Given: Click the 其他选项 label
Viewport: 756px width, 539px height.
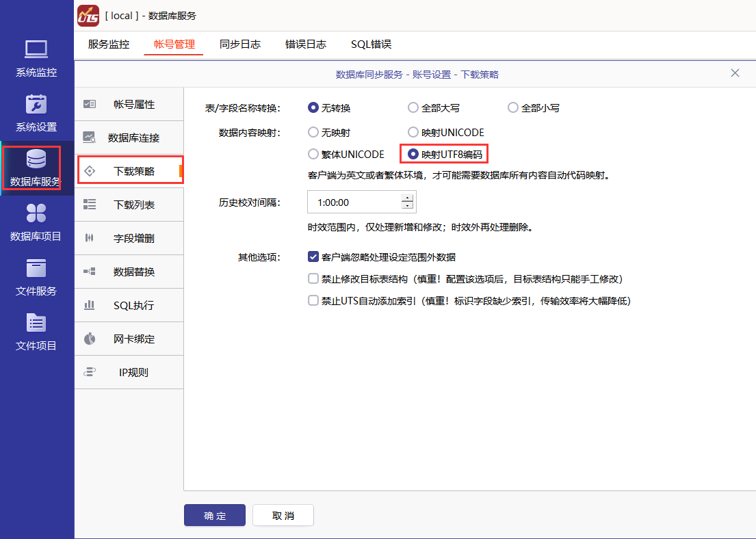Looking at the screenshot, I should [x=259, y=257].
